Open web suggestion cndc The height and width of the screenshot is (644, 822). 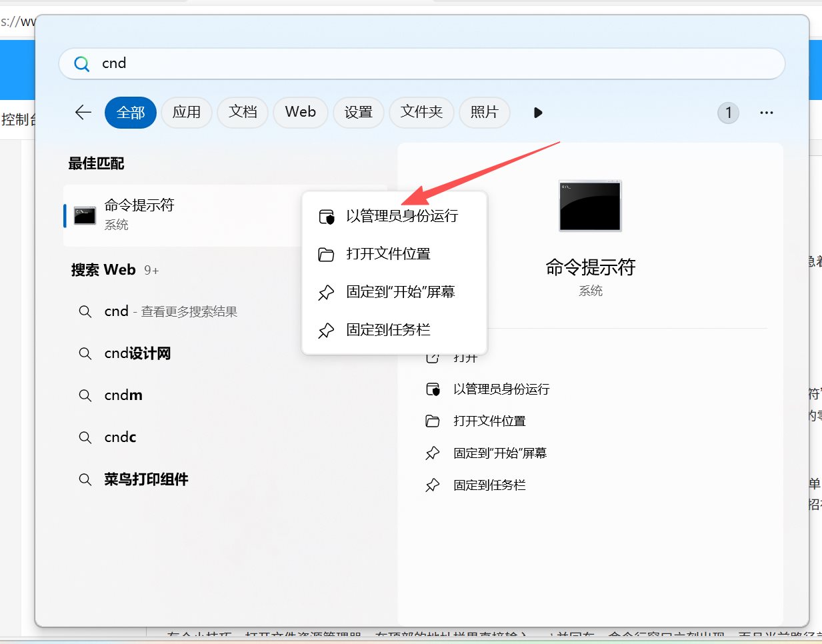point(120,437)
